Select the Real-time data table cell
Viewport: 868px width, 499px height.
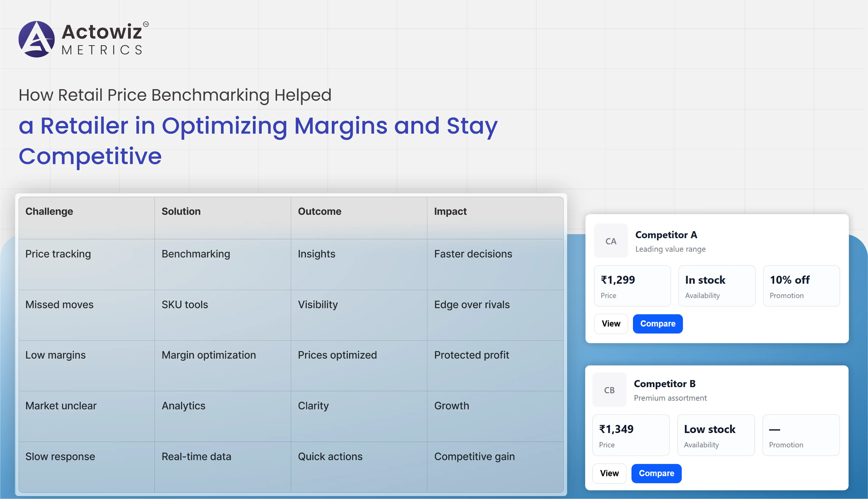point(196,456)
